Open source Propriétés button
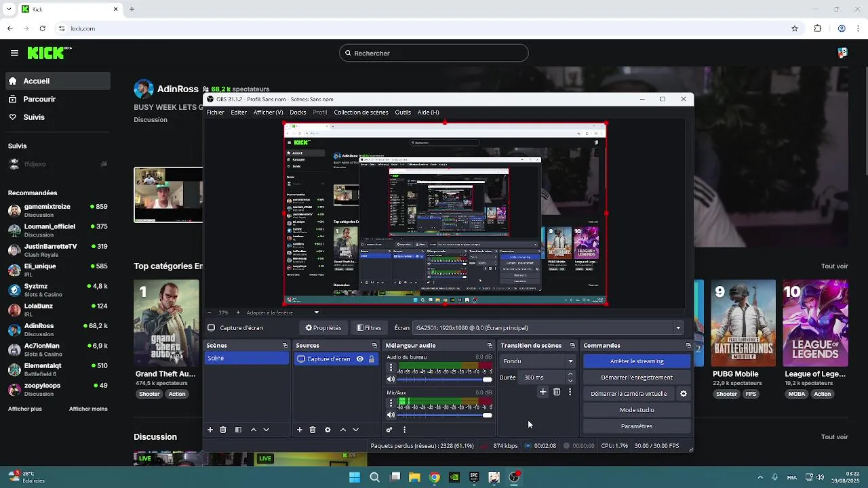Image resolution: width=868 pixels, height=488 pixels. point(323,328)
